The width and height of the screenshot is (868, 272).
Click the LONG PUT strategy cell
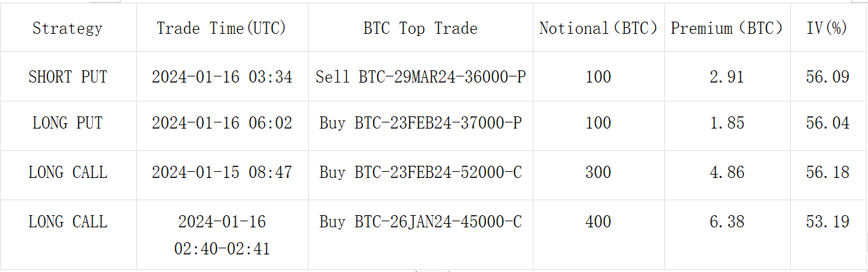click(68, 123)
